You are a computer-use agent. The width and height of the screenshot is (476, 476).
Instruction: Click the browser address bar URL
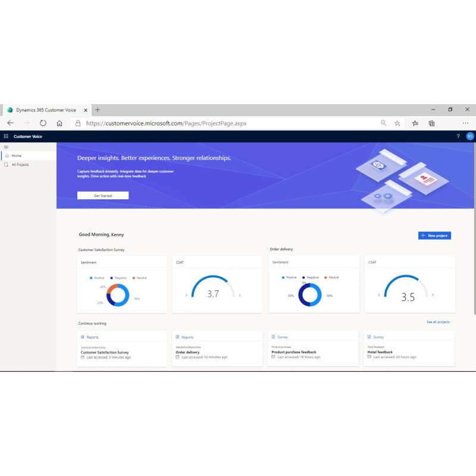click(167, 123)
